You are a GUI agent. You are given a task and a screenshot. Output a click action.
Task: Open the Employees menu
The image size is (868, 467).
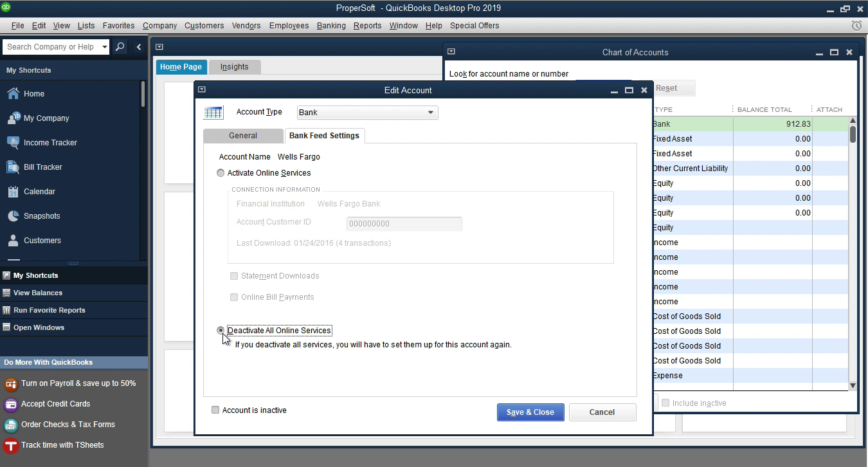tap(289, 26)
